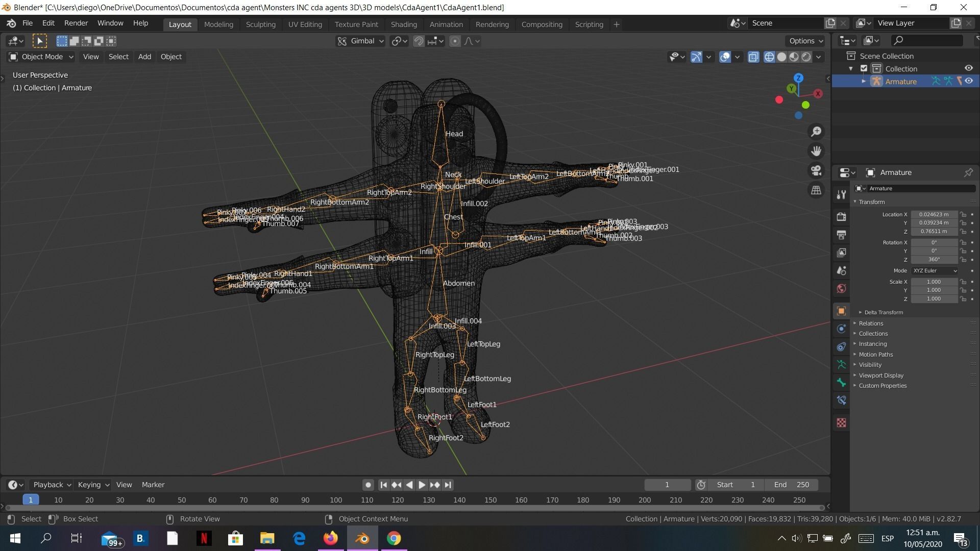The width and height of the screenshot is (980, 551).
Task: Open the Object Mode dropdown
Action: 41,57
